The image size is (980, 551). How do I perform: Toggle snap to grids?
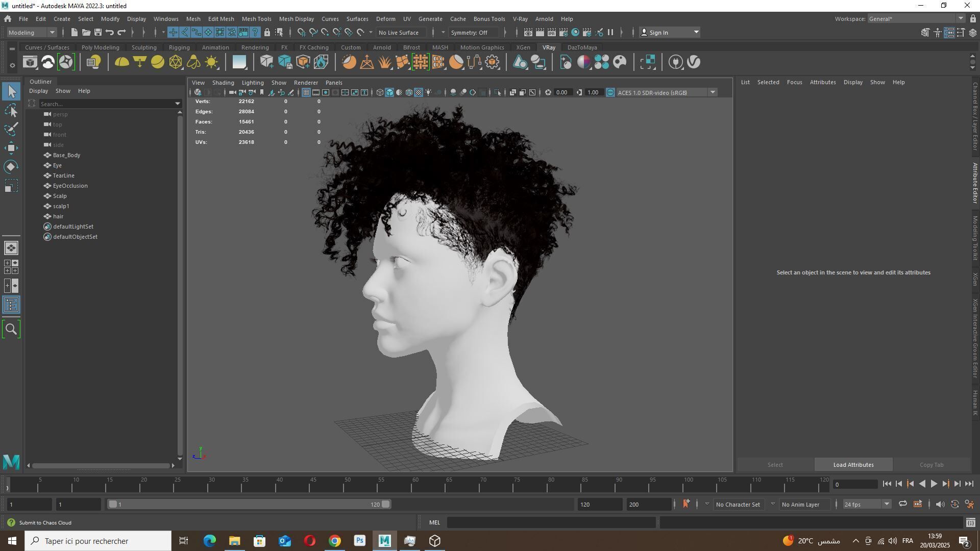pos(302,32)
